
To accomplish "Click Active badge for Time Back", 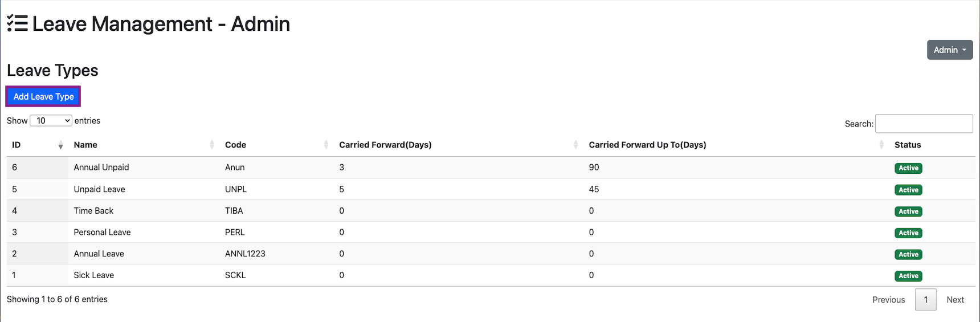I will (x=908, y=211).
